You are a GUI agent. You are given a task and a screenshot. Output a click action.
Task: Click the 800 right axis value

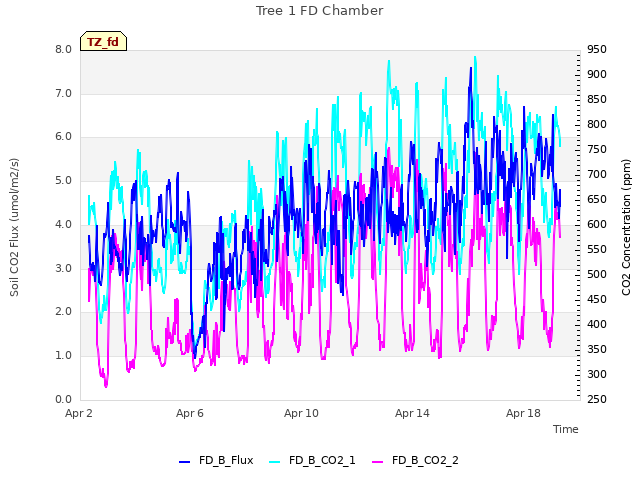click(597, 124)
